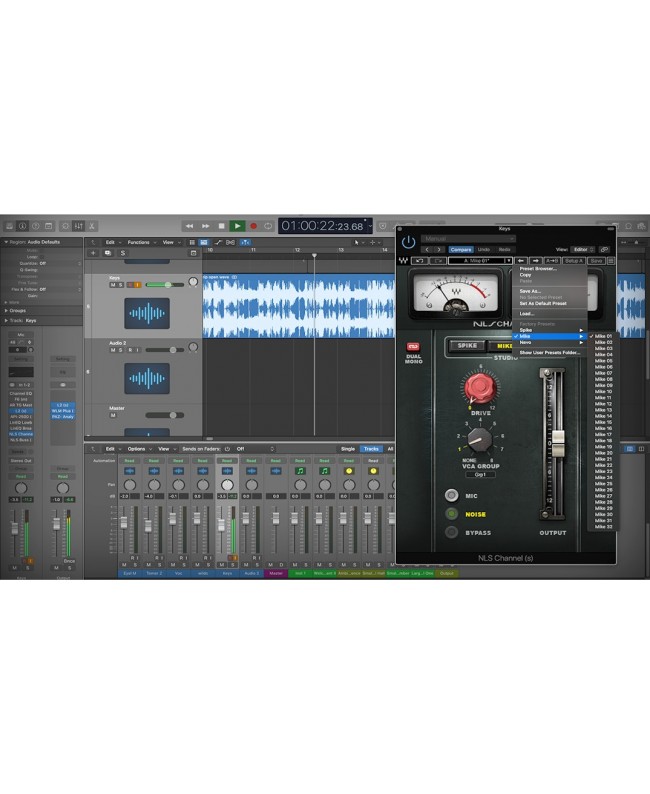The width and height of the screenshot is (650, 794).
Task: Click the Waves logo icon
Action: [403, 261]
